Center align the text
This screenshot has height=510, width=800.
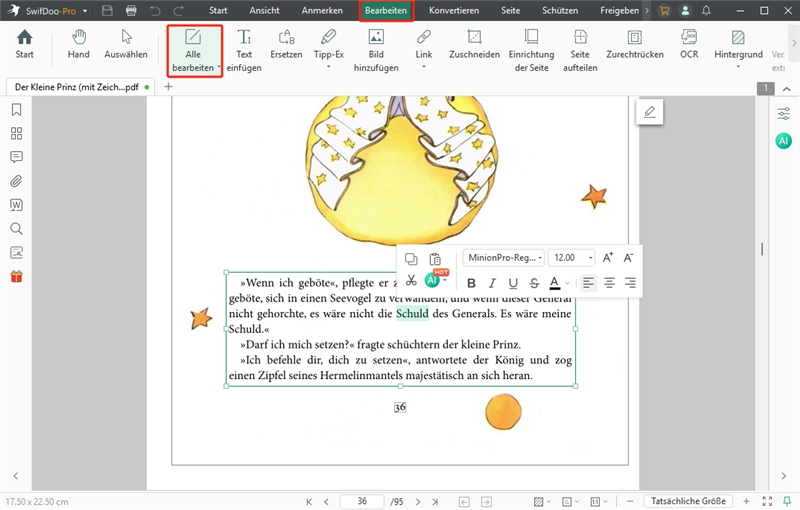(x=609, y=283)
